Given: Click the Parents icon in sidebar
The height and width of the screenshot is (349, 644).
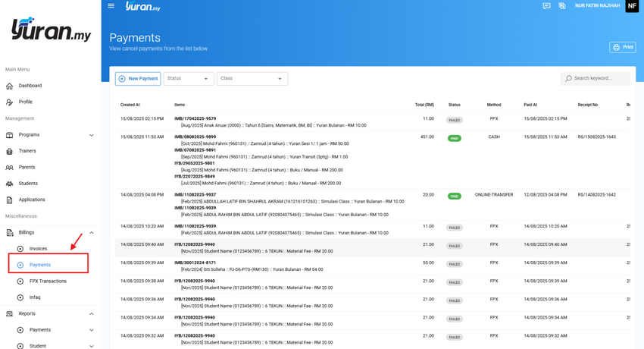Looking at the screenshot, I should 9,168.
